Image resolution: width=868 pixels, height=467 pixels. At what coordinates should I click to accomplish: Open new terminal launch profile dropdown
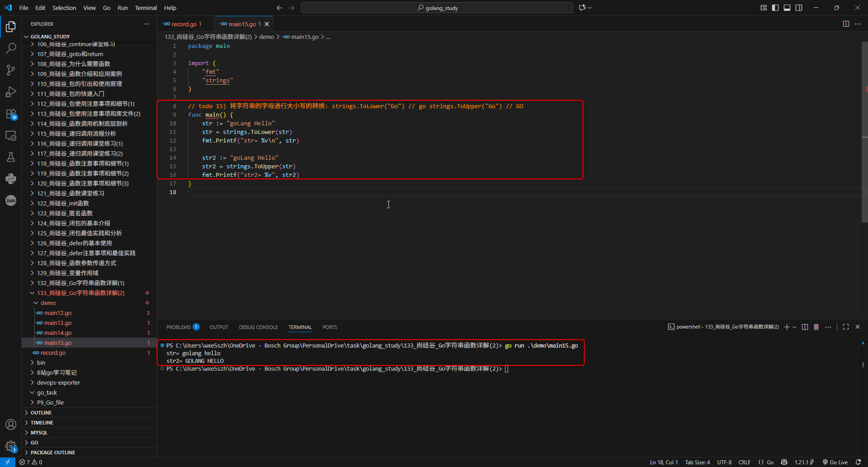[794, 327]
